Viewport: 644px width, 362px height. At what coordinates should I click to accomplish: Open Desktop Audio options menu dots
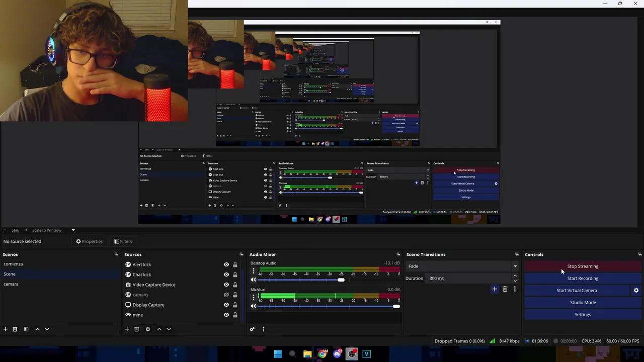click(x=254, y=271)
